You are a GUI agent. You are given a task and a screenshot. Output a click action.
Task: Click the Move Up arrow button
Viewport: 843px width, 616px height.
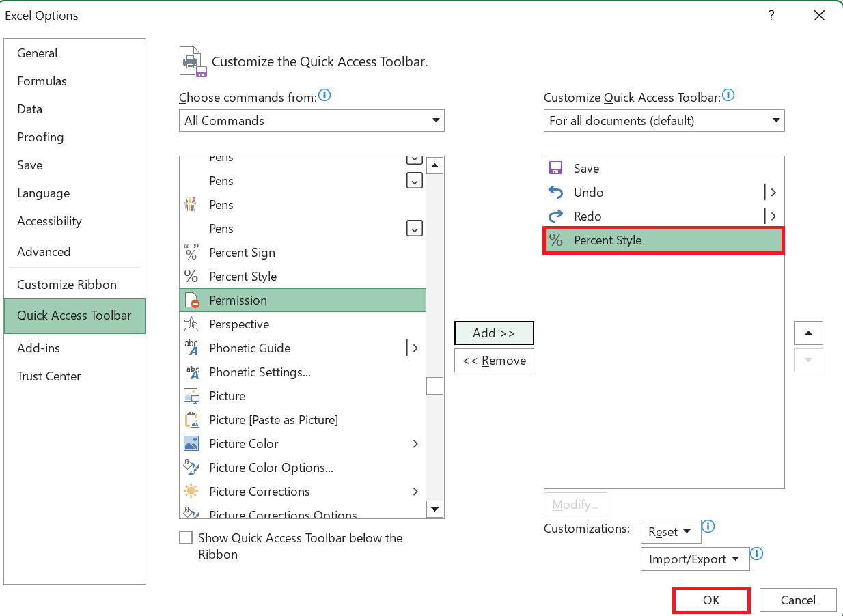click(809, 333)
